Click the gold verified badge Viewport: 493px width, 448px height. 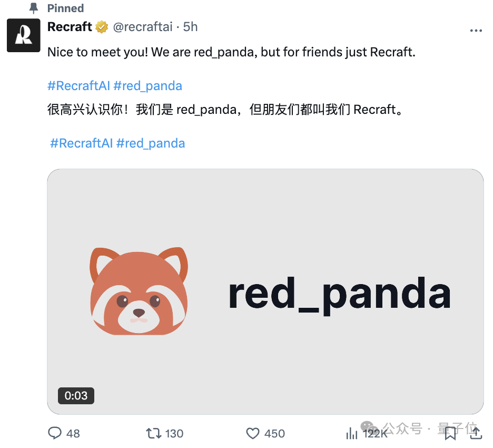click(x=102, y=27)
